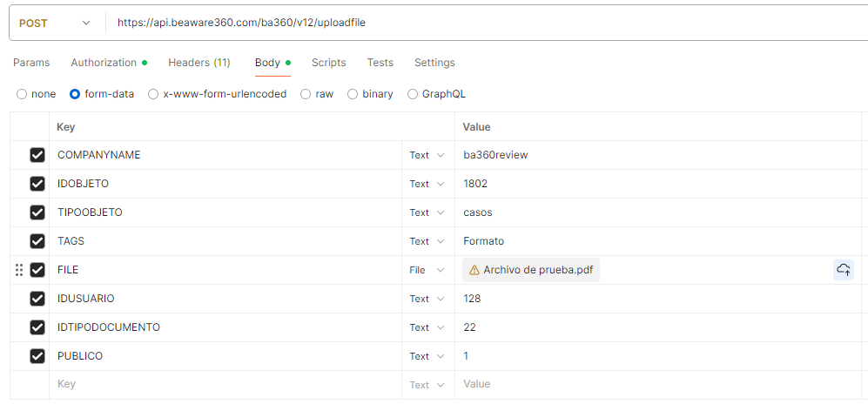868x411 pixels.
Task: Click warning icon on Archivo de prueba.pdf
Action: (x=474, y=270)
